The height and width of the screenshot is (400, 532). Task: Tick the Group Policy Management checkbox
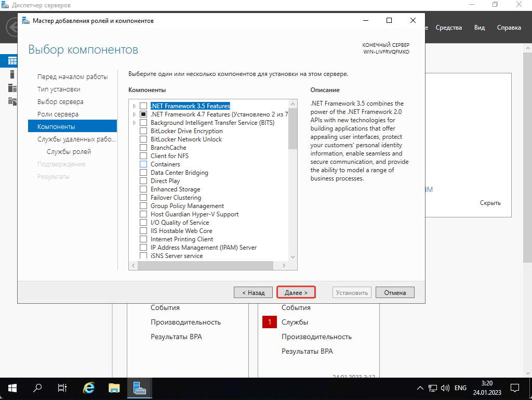coord(143,206)
